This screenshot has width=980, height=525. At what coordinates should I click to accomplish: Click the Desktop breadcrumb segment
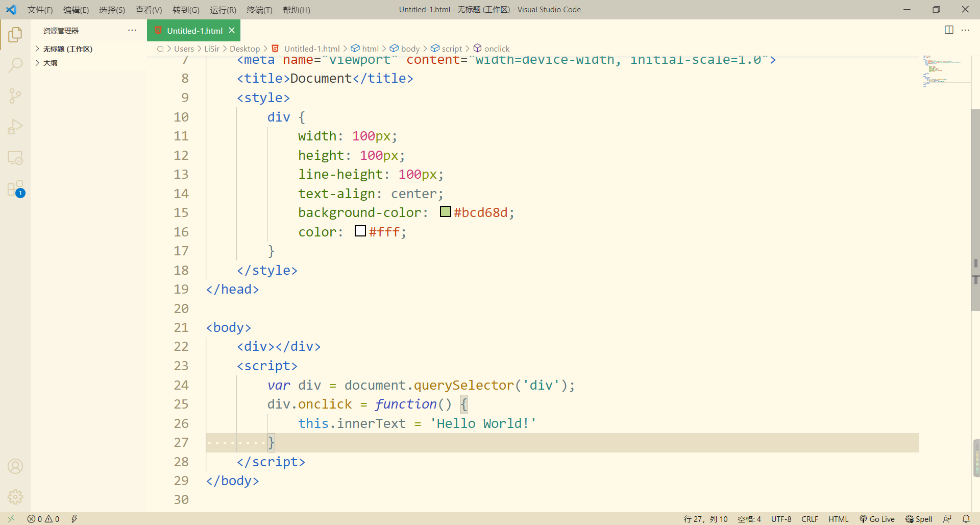pos(244,49)
